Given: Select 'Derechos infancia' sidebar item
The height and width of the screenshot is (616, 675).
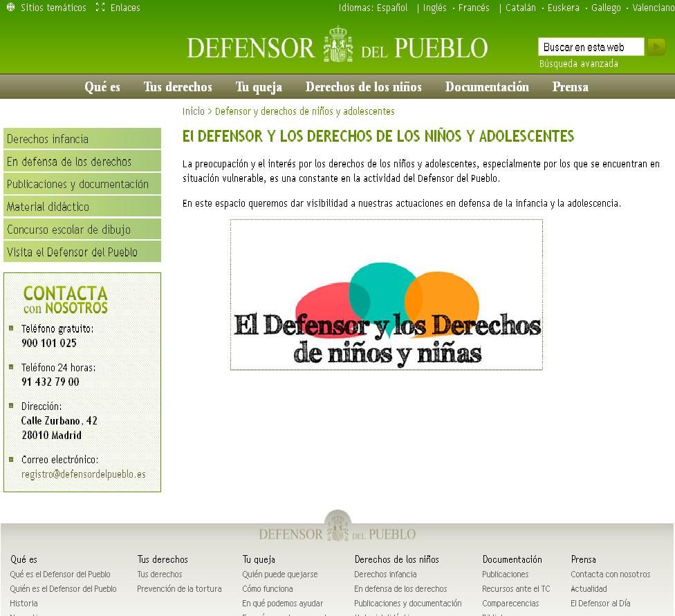Looking at the screenshot, I should [x=82, y=138].
